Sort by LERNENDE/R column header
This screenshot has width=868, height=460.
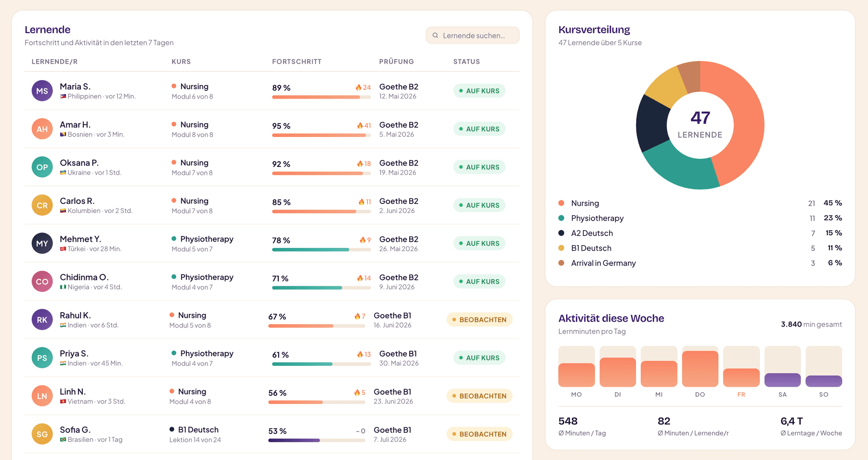click(54, 62)
